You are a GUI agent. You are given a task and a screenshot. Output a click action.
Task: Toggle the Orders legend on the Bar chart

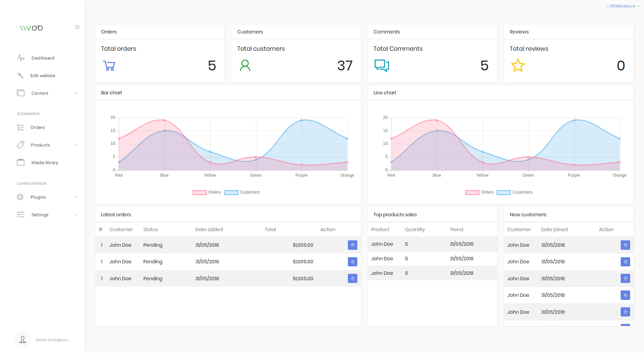(207, 192)
